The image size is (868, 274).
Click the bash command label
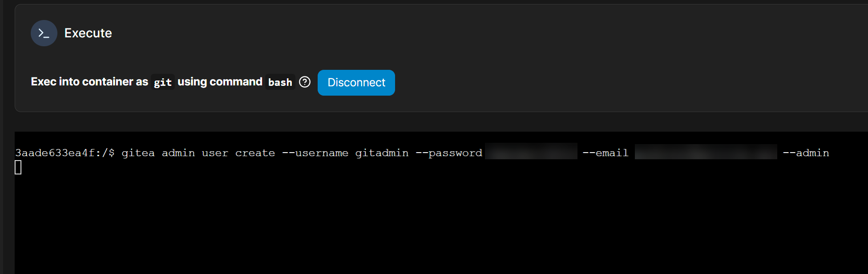280,82
